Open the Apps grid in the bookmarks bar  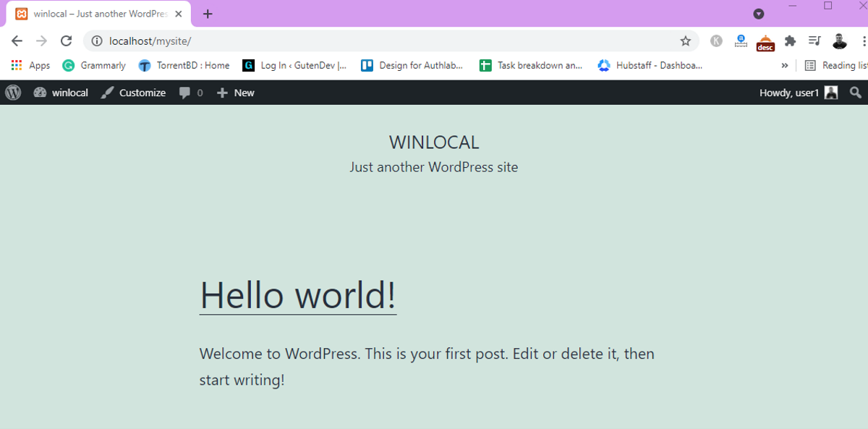(x=16, y=65)
